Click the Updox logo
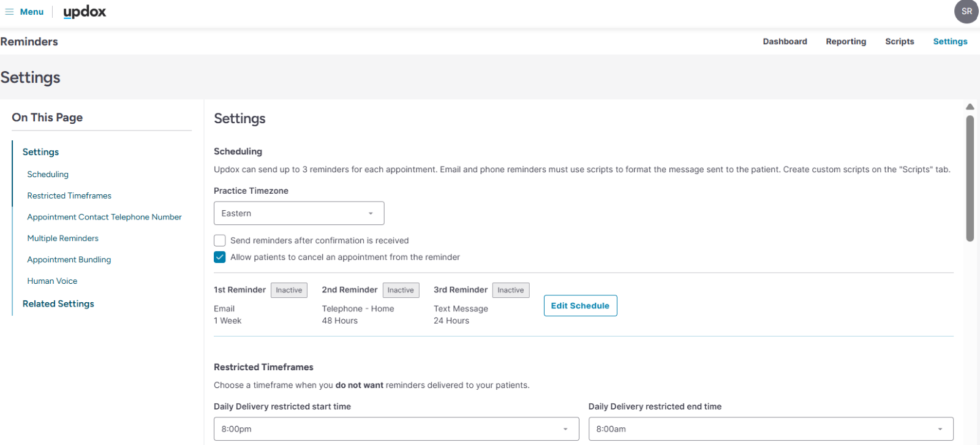The width and height of the screenshot is (980, 445). click(x=85, y=12)
